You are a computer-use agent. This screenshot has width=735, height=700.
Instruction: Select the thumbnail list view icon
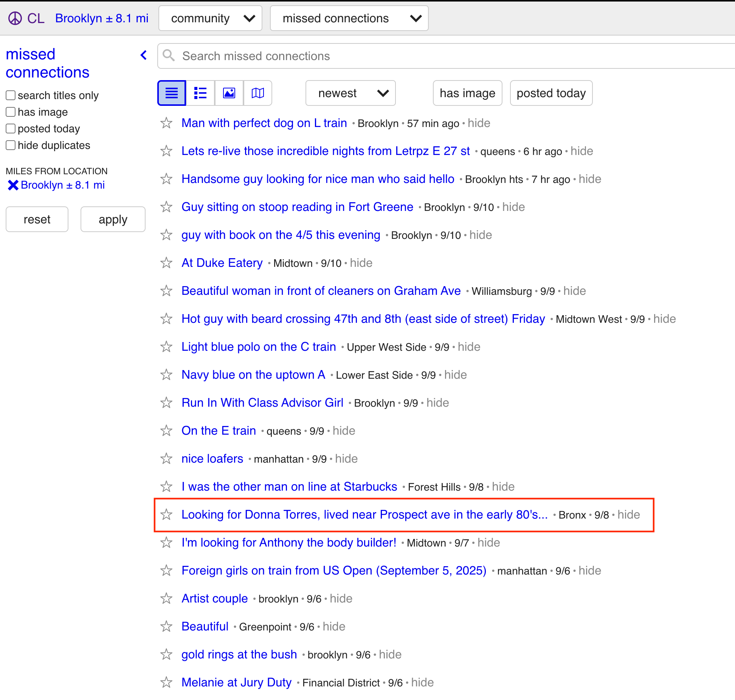tap(200, 93)
